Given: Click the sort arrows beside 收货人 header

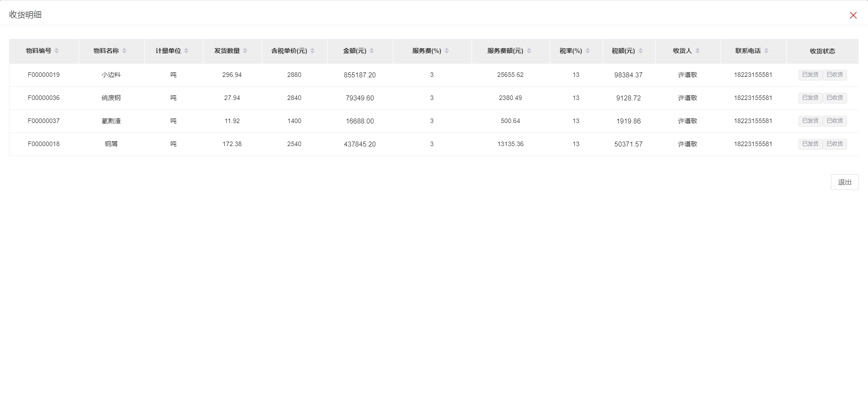Looking at the screenshot, I should coord(698,51).
